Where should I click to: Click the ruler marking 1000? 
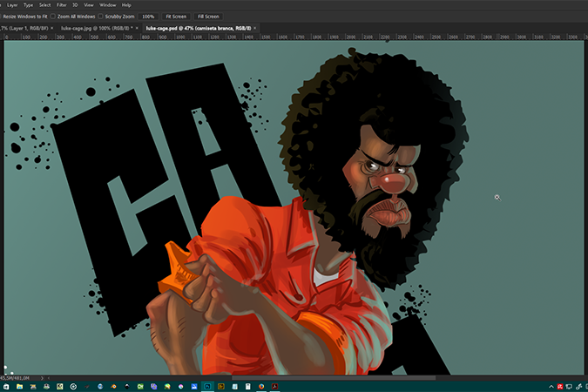point(180,37)
